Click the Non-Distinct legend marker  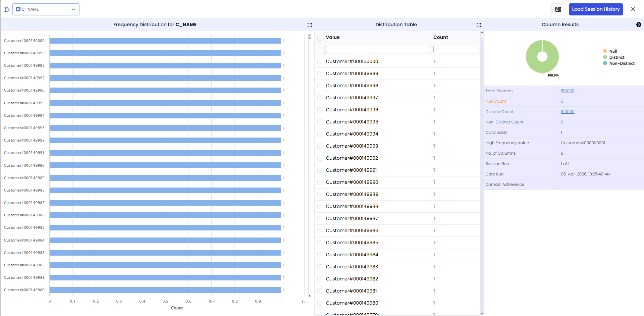pos(605,63)
